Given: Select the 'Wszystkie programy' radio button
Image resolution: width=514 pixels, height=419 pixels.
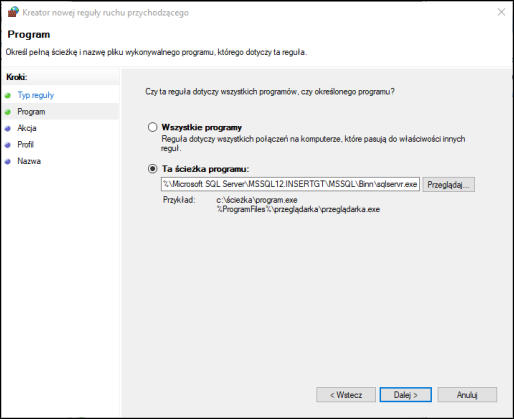Looking at the screenshot, I should pos(152,127).
